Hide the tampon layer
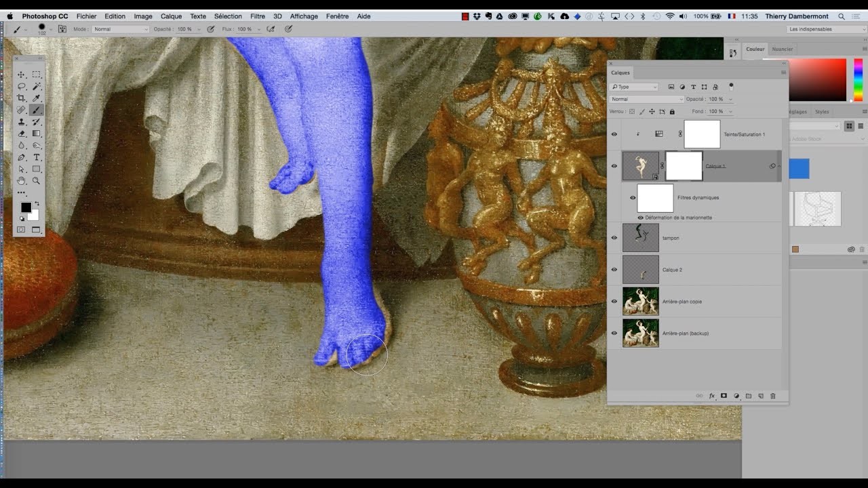868x488 pixels. (x=614, y=238)
